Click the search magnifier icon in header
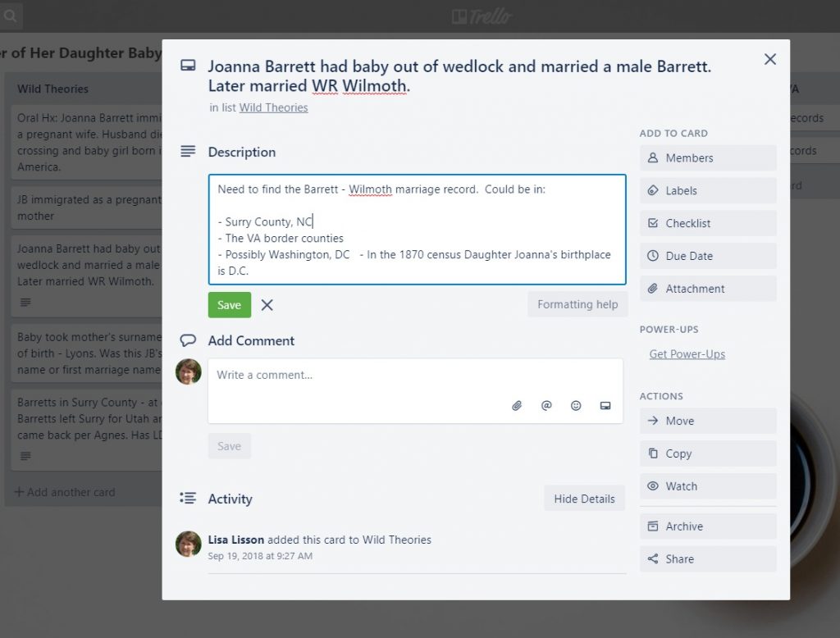This screenshot has height=638, width=840. point(10,16)
